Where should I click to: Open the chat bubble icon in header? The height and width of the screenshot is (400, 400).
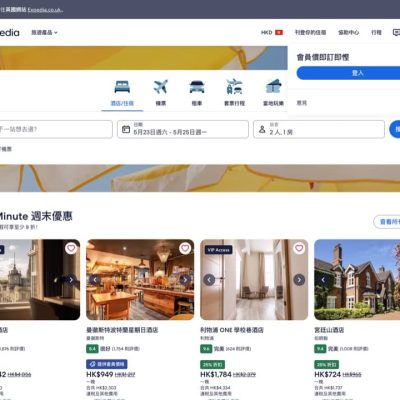coord(396,32)
